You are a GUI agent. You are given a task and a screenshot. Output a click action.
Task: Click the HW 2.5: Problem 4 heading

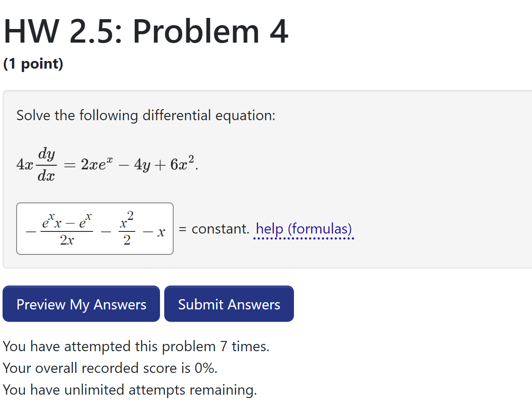pos(145,31)
